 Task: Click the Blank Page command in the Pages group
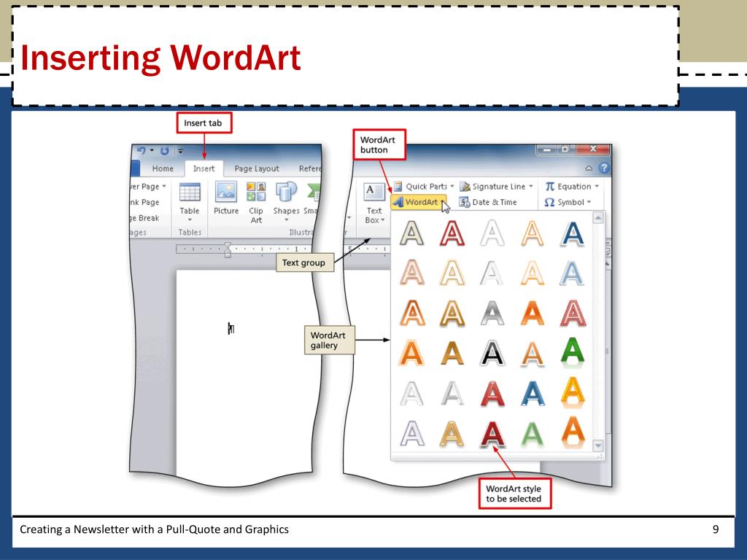pos(145,203)
